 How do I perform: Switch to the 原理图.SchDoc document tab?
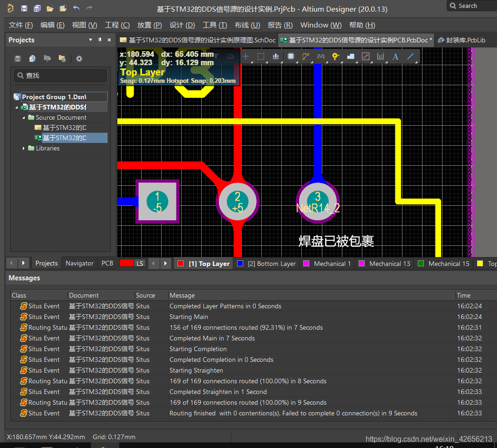(197, 40)
